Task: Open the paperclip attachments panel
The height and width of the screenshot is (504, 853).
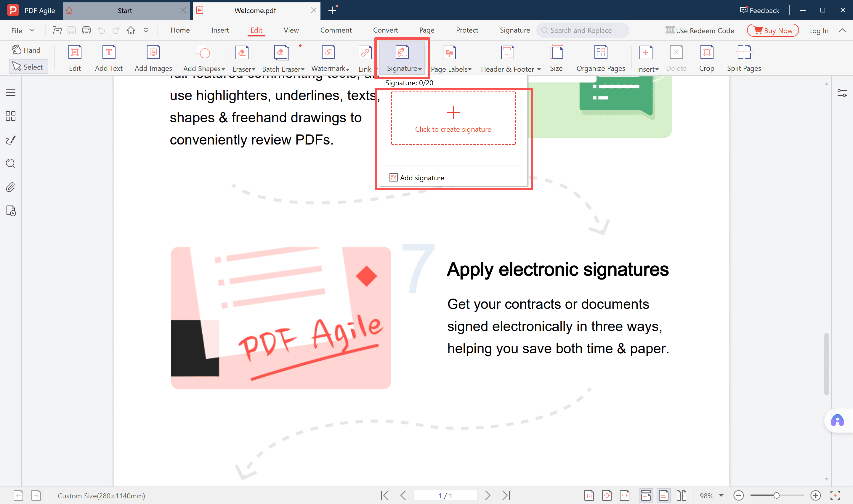Action: [11, 187]
